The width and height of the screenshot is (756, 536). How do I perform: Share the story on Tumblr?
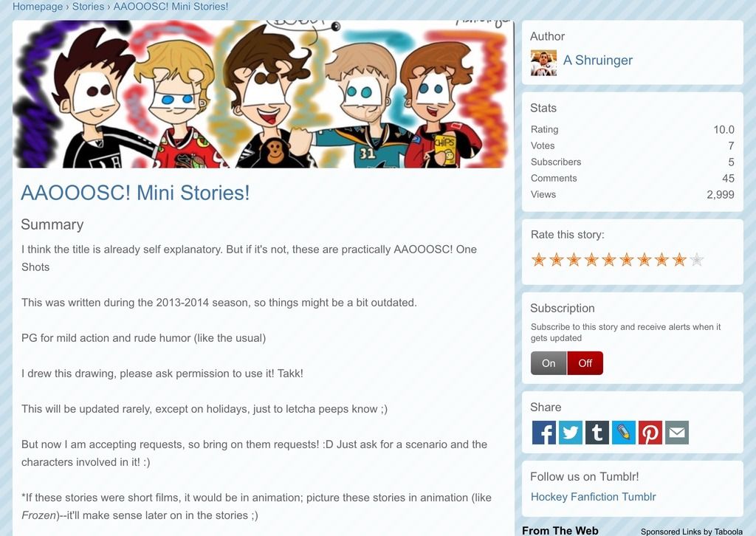point(597,433)
